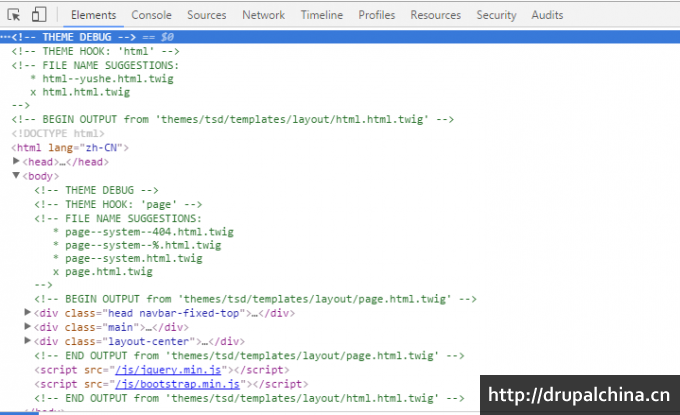The height and width of the screenshot is (415, 680).
Task: Click the ellipsis actions beside selected row
Action: click(x=5, y=37)
